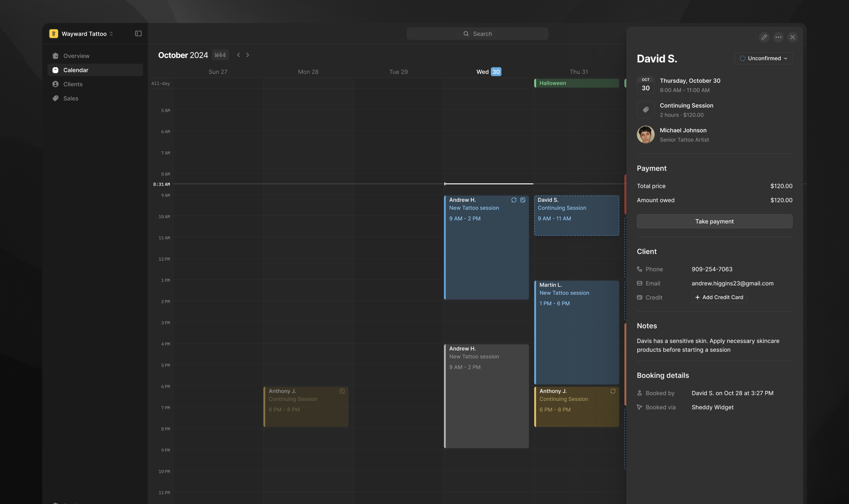Toggle the sidebar collapse icon
The image size is (849, 504).
[x=138, y=33]
